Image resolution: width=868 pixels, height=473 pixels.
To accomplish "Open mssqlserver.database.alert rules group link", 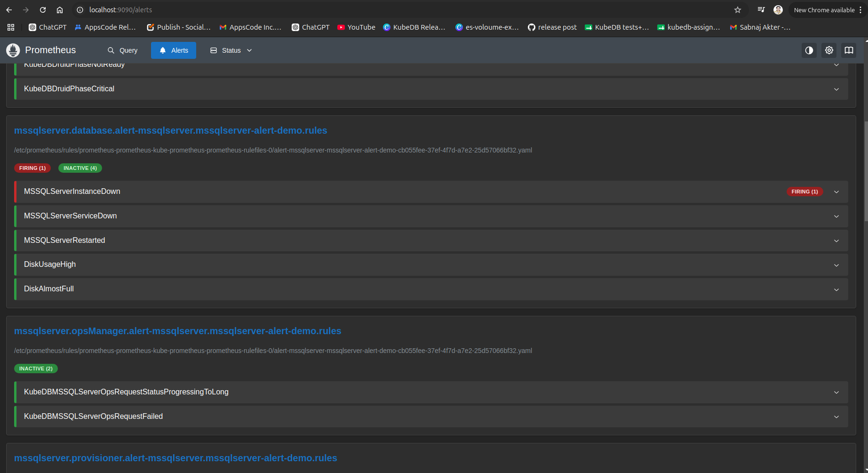I will click(x=170, y=130).
